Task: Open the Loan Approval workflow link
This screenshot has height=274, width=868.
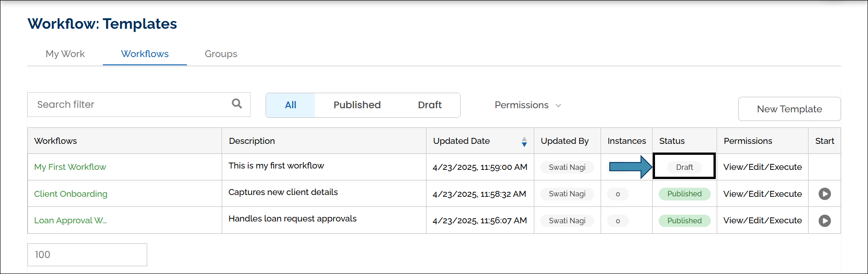Action: [x=70, y=221]
